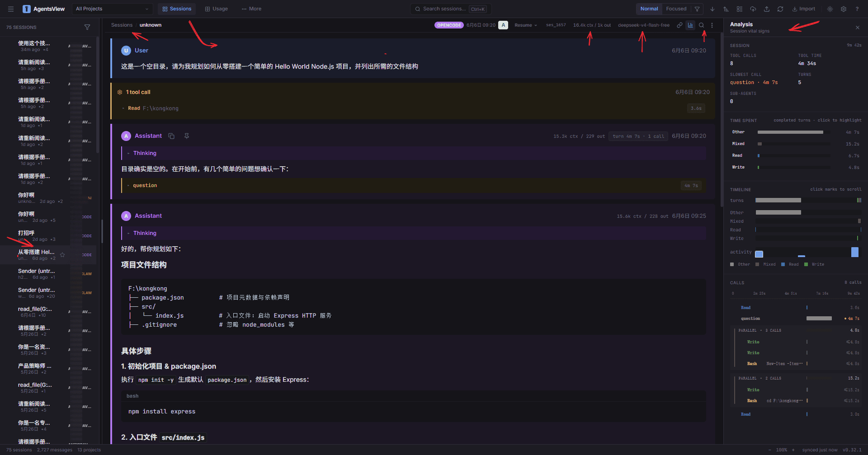Click the cloud upload icon

(x=753, y=9)
